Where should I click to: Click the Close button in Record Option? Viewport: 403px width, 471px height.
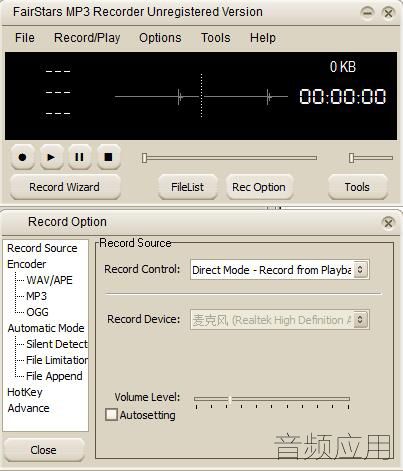(x=43, y=450)
